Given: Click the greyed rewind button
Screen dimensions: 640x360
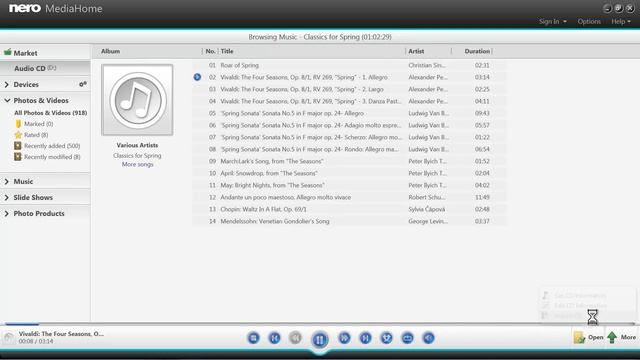Looking at the screenshot, I should (x=295, y=338).
